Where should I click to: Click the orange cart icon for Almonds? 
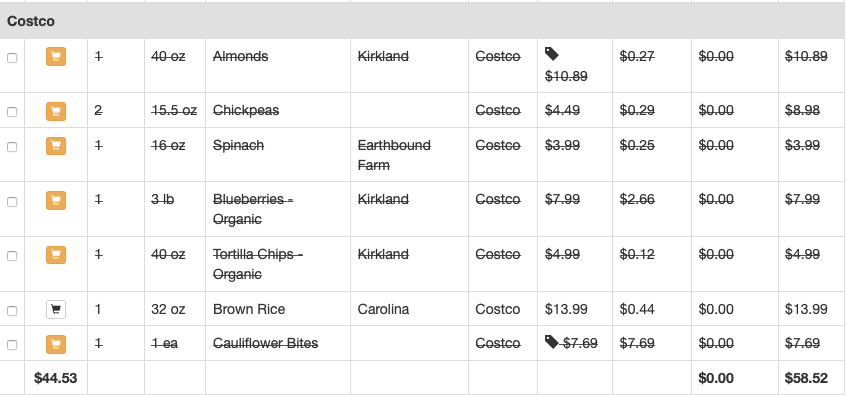[56, 56]
